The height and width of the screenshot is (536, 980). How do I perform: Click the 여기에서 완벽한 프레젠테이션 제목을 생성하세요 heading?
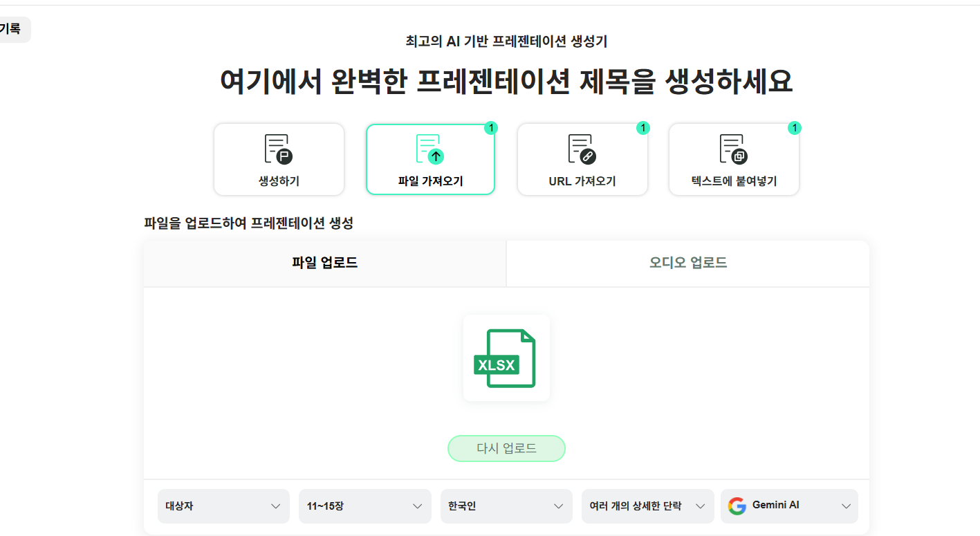[506, 82]
